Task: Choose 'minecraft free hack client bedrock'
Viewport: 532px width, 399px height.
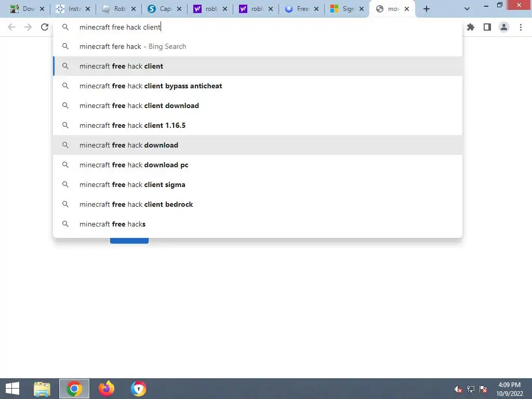Action: coord(258,204)
